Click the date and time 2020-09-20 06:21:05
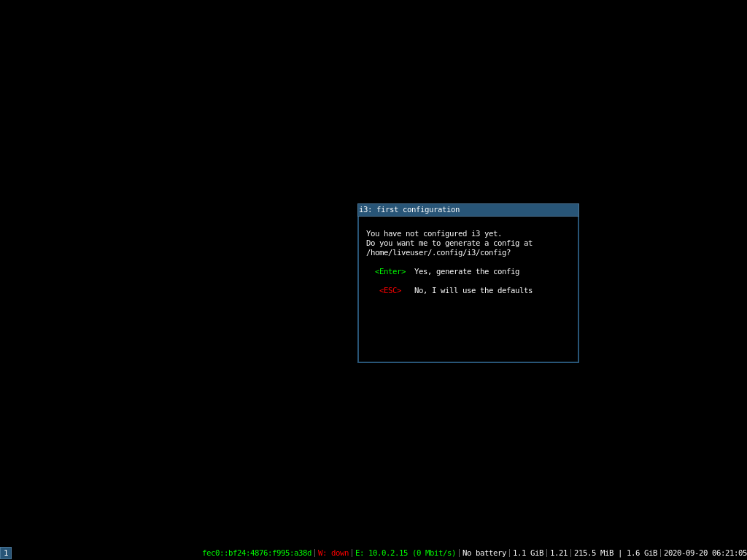 [705, 553]
